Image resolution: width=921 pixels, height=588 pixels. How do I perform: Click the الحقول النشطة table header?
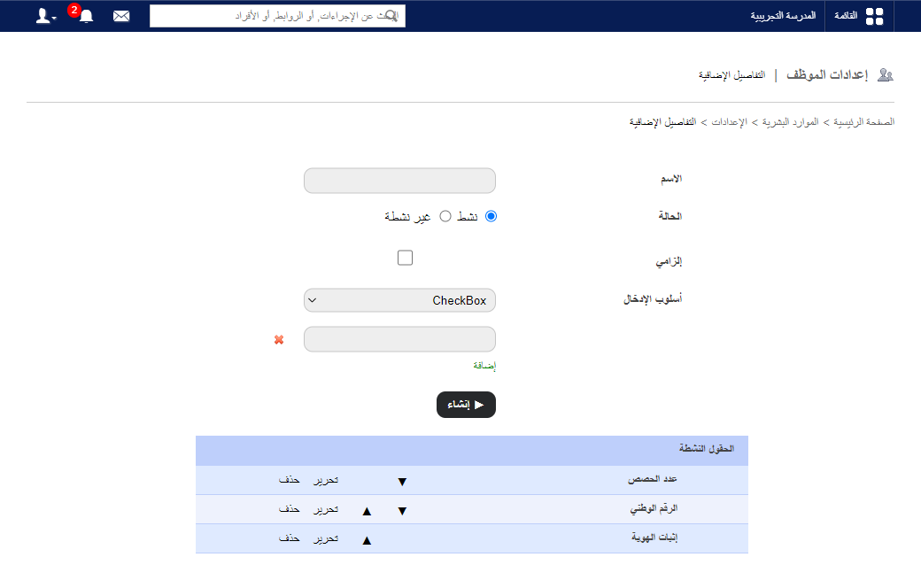(472, 451)
